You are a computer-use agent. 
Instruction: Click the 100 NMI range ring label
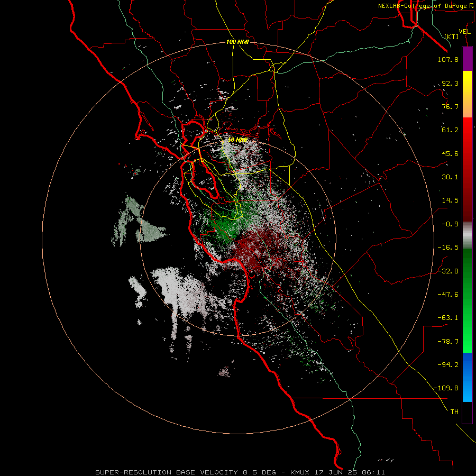237,42
